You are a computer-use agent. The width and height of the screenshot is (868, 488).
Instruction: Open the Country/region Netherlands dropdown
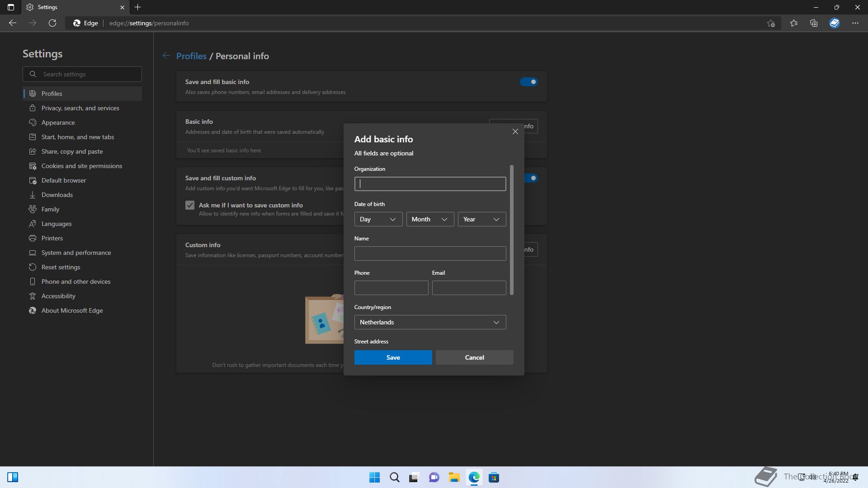click(430, 322)
